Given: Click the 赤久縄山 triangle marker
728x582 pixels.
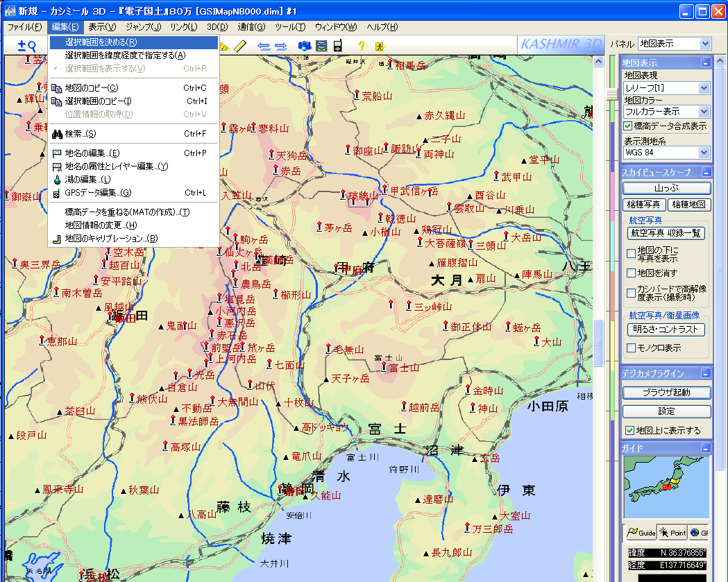Looking at the screenshot, I should pos(418,117).
